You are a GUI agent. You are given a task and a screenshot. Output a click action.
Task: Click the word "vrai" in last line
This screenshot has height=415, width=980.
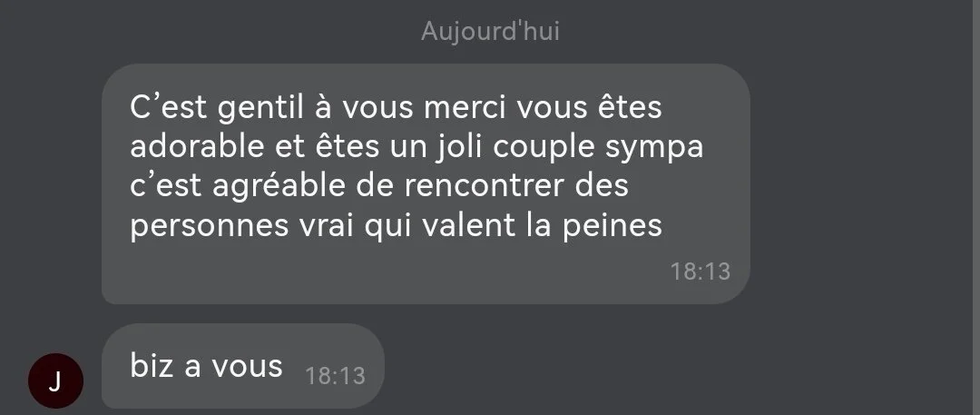(x=327, y=224)
